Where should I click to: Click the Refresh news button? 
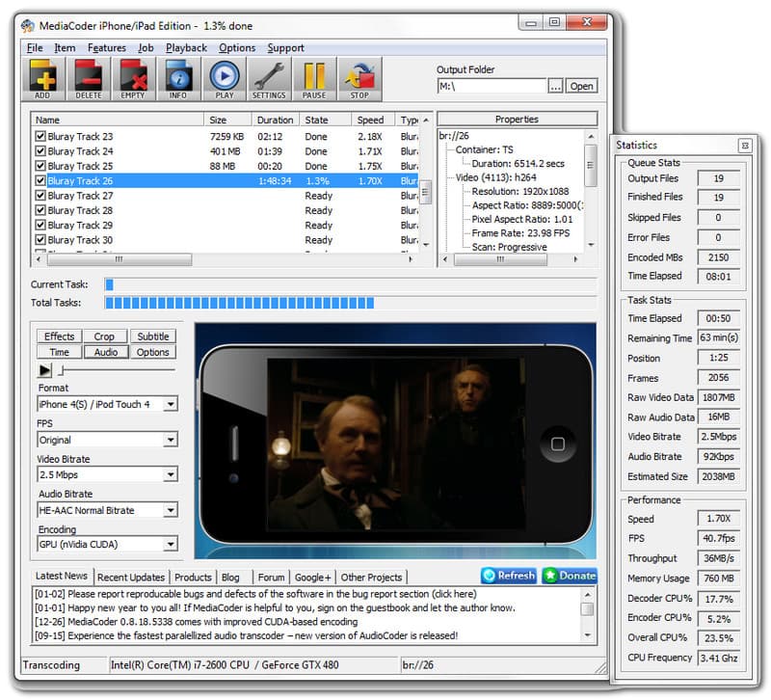click(508, 576)
